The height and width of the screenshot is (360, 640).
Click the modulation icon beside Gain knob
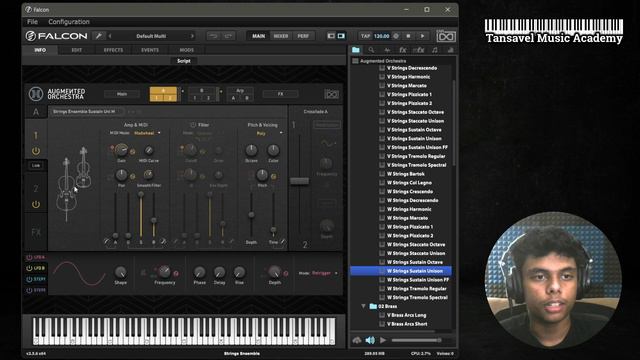click(x=132, y=151)
